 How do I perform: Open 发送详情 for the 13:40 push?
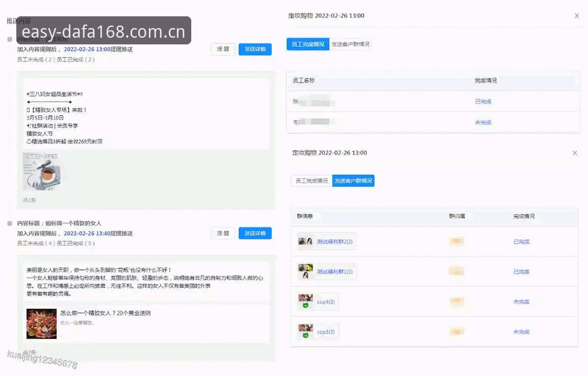point(255,233)
